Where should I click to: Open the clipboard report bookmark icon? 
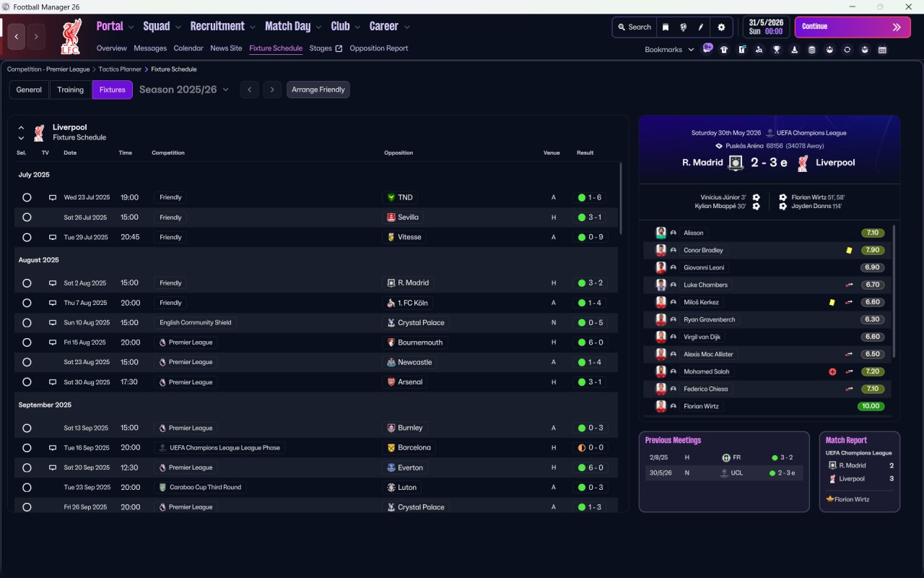click(742, 50)
